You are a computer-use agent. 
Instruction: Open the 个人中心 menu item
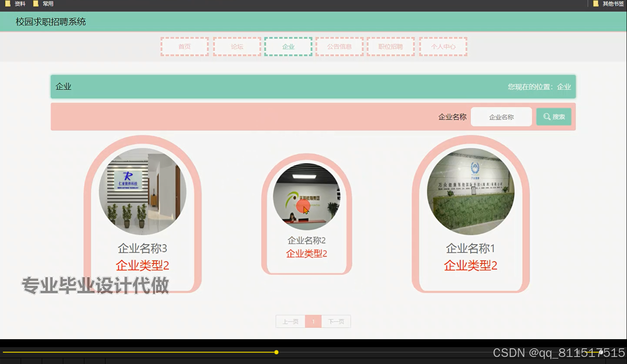pos(443,46)
